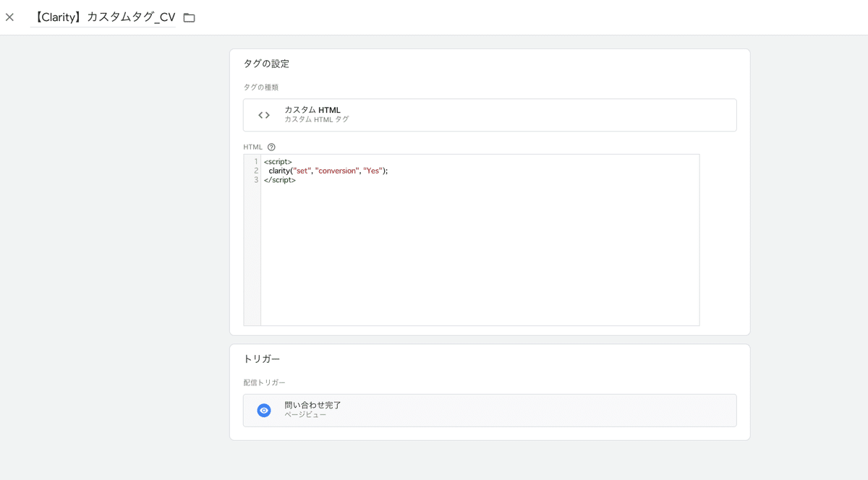Click the clarity("set", "conversion", "Yes"); code line

point(328,171)
